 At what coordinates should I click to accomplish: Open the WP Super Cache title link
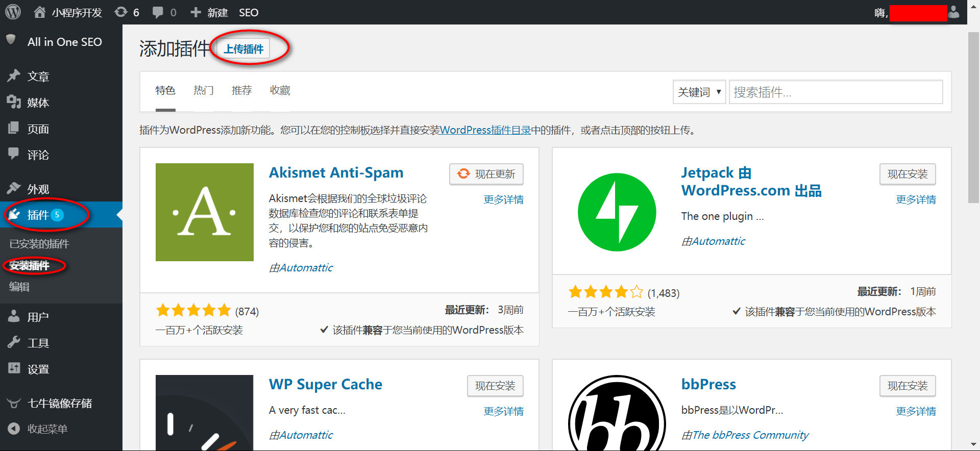326,384
